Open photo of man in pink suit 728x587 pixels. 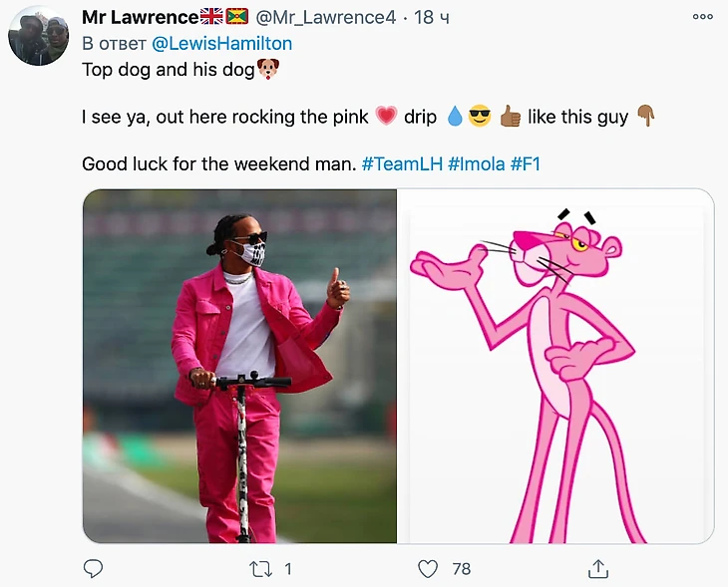tap(239, 366)
